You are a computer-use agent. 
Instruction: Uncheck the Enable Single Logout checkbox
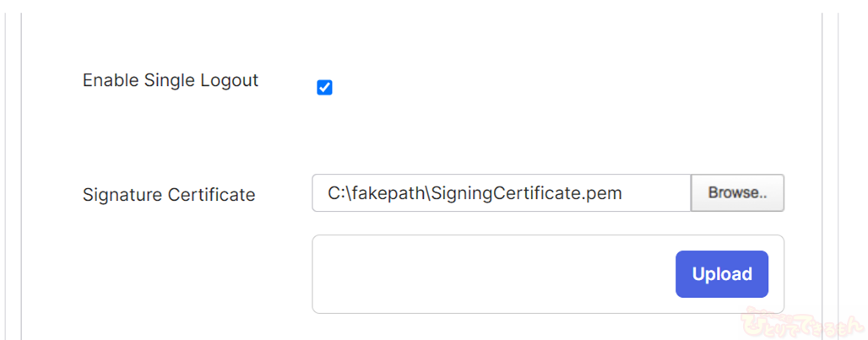coord(324,88)
